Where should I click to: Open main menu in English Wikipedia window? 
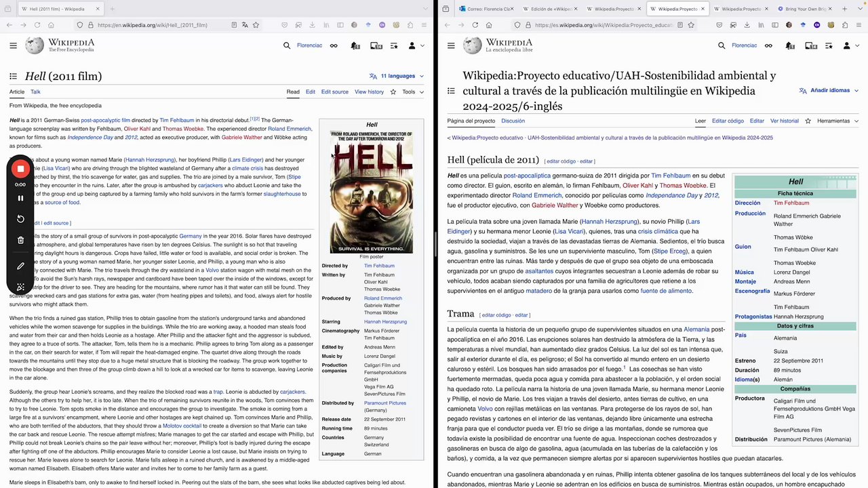[x=14, y=45]
